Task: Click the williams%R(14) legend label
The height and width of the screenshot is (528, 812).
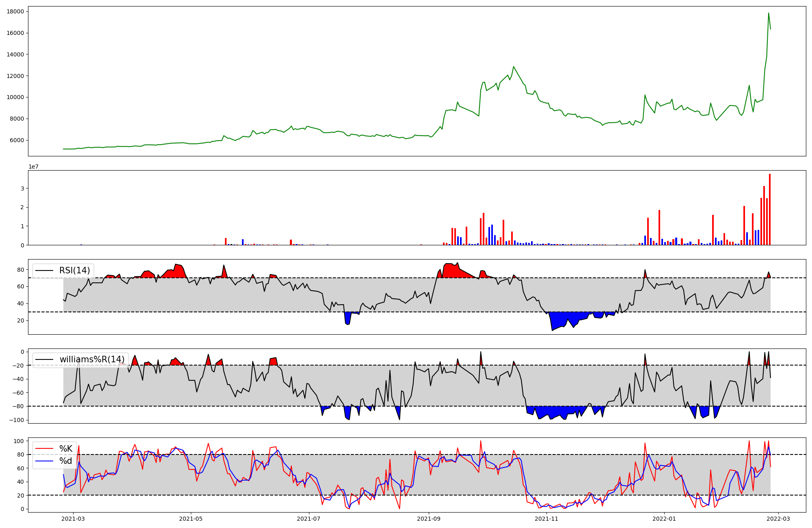Action: 92,359
